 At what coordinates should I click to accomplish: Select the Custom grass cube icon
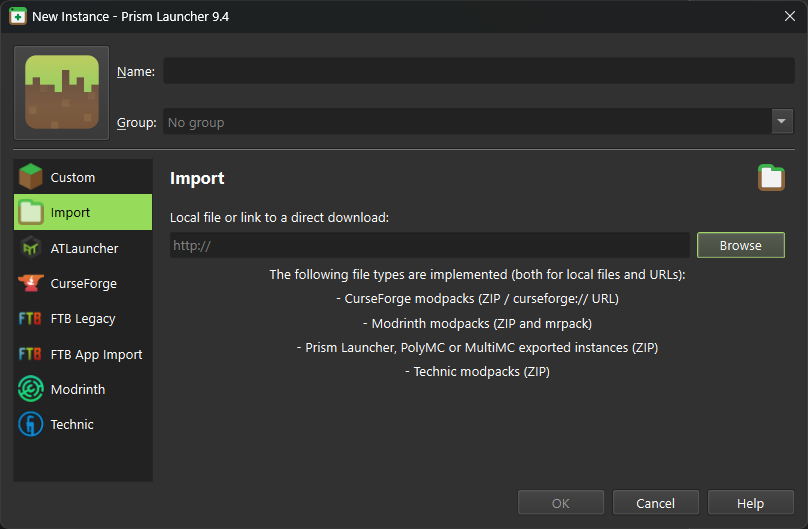tap(31, 177)
